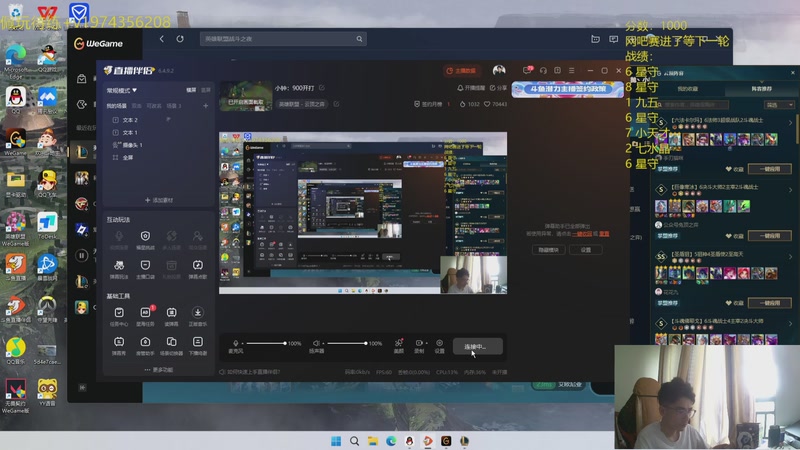Open the streamer pocket shield icon
The height and width of the screenshot is (450, 800).
click(145, 265)
